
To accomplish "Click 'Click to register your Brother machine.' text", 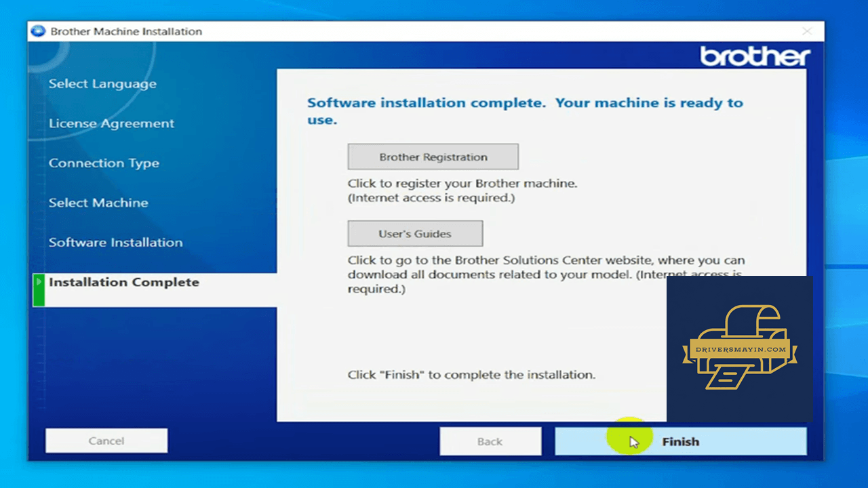I will pos(462,184).
